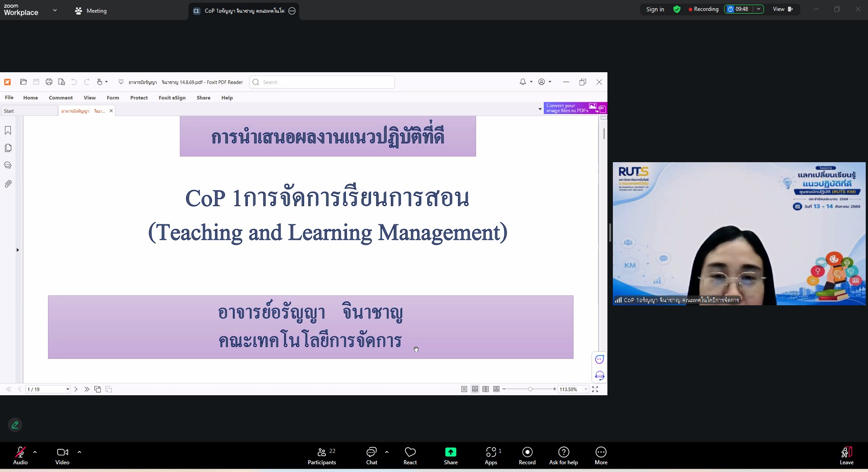Select continuous facing view mode
The height and width of the screenshot is (472, 868).
coord(497,389)
